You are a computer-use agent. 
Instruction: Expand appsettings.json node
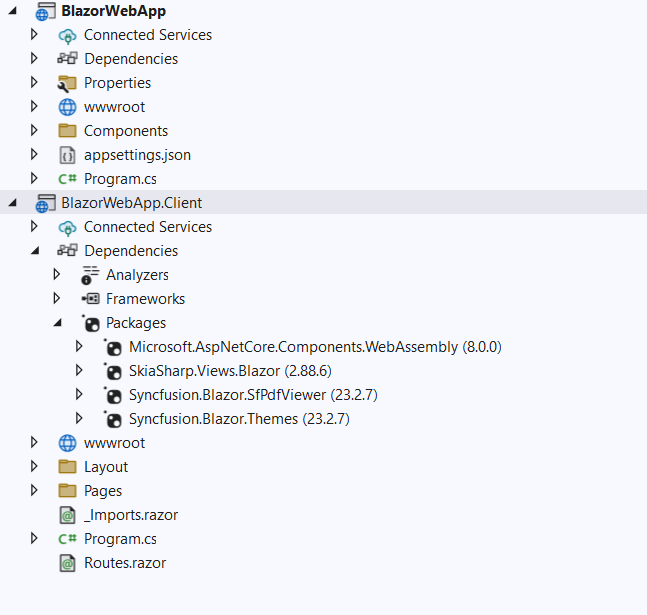(x=34, y=154)
